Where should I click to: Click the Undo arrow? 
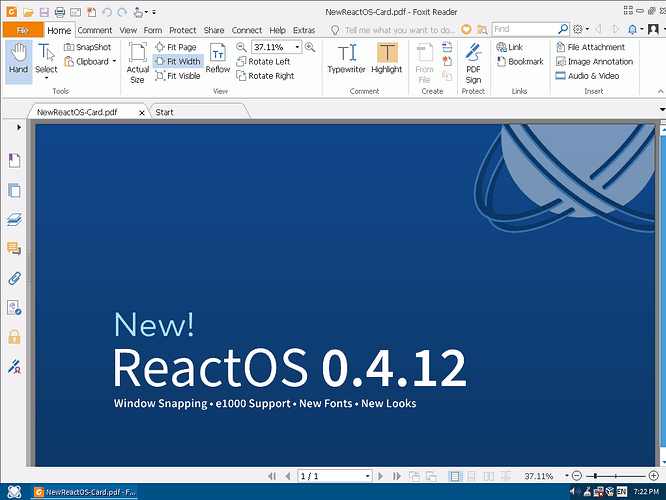point(107,12)
